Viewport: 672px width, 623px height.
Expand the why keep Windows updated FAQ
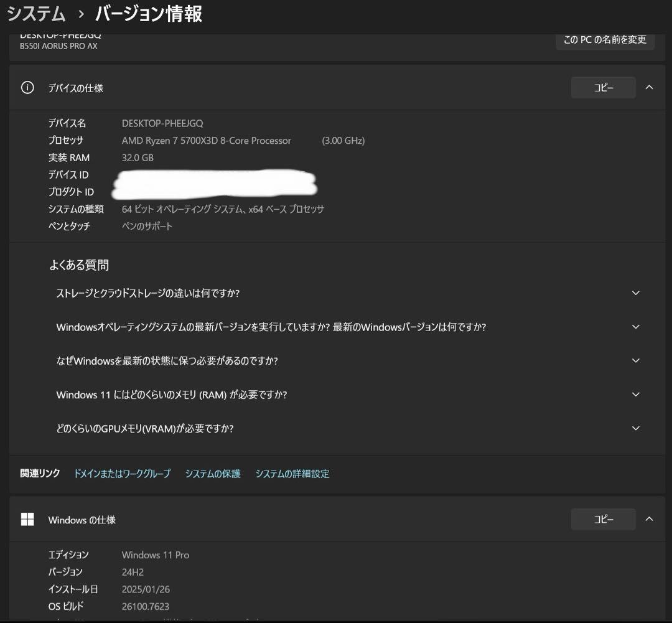635,360
